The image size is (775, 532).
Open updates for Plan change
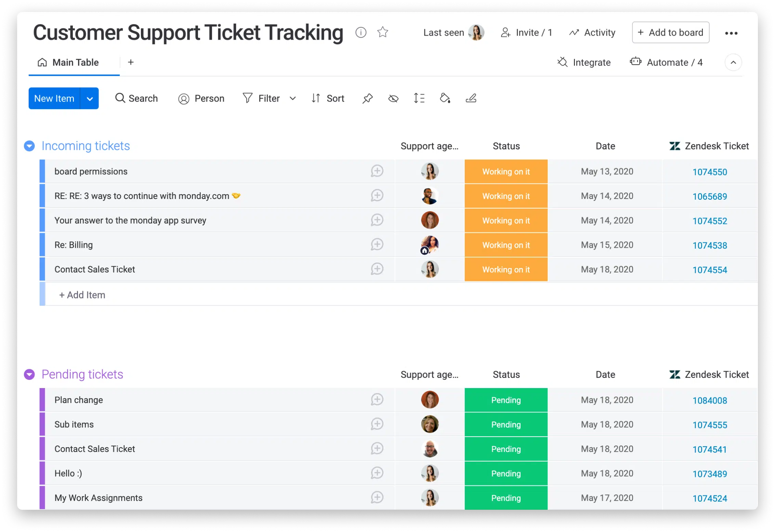[x=377, y=399]
